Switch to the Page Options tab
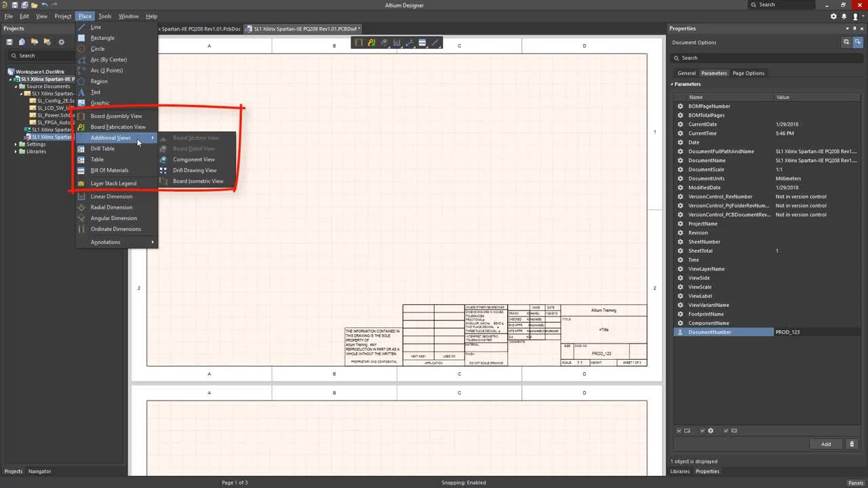Image resolution: width=868 pixels, height=488 pixels. tap(748, 73)
